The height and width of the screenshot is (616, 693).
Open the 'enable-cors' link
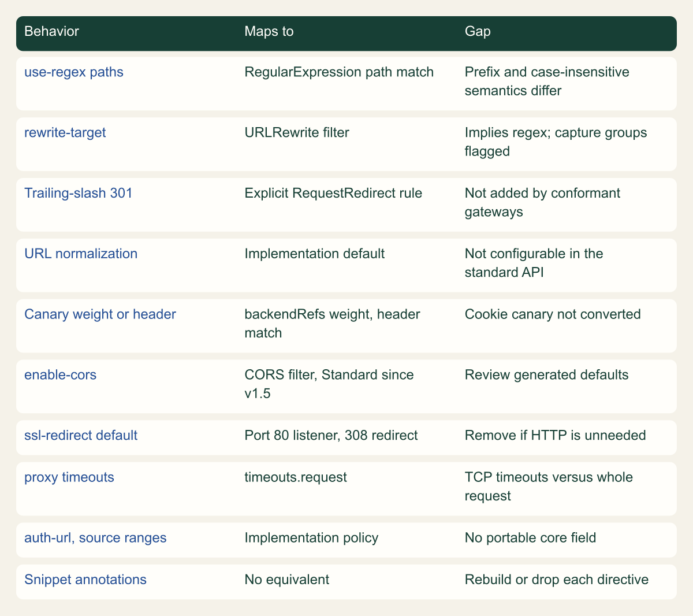[x=60, y=374]
